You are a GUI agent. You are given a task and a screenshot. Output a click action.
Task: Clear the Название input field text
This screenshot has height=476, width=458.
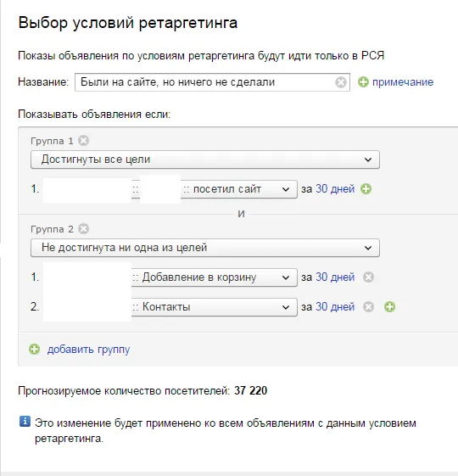341,82
